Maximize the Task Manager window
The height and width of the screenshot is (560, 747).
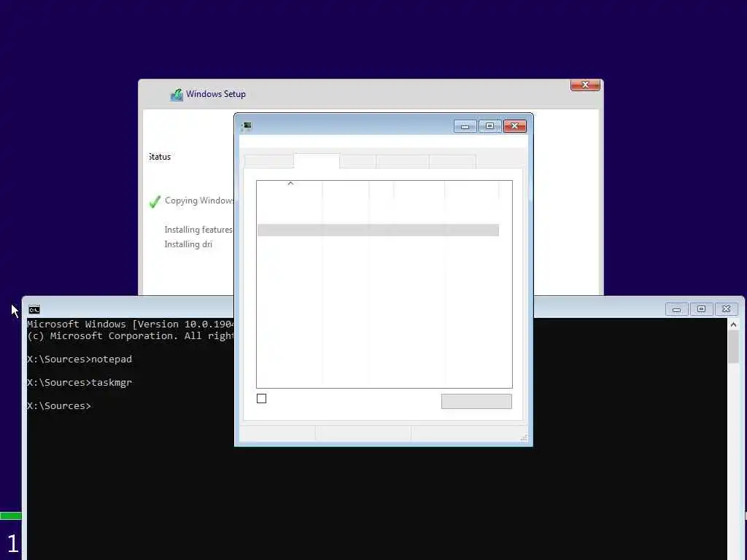[x=489, y=126]
